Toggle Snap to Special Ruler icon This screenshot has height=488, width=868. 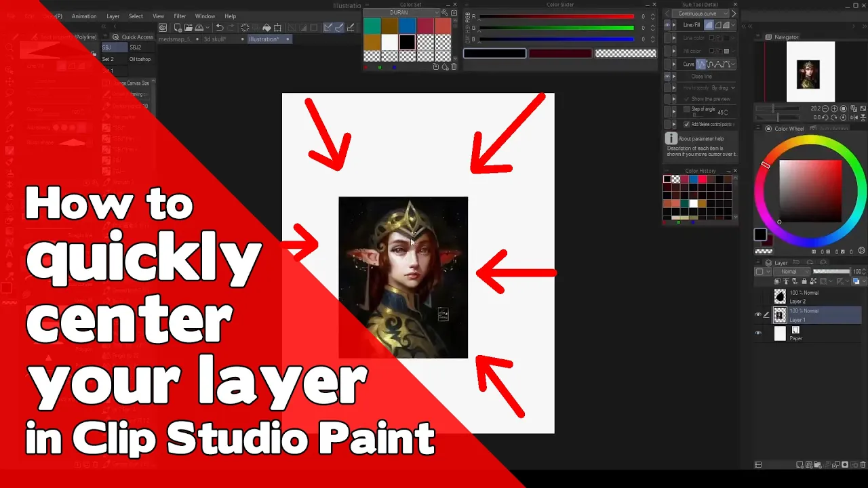[x=338, y=28]
